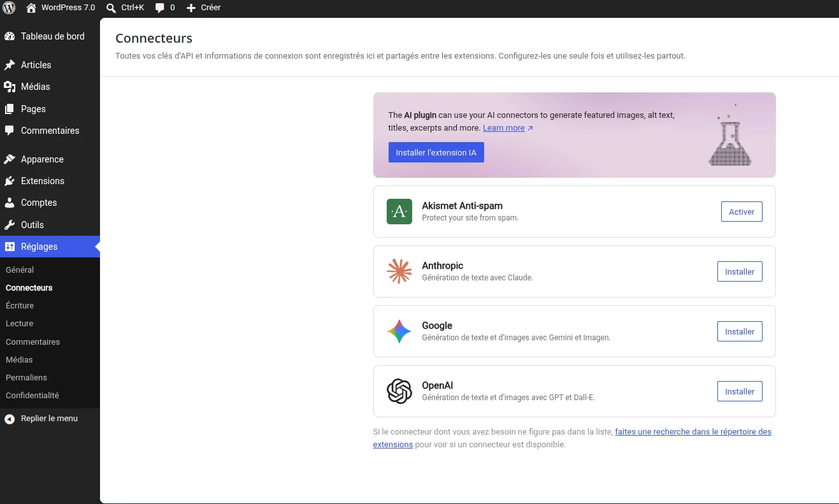Install the Google connector

740,331
